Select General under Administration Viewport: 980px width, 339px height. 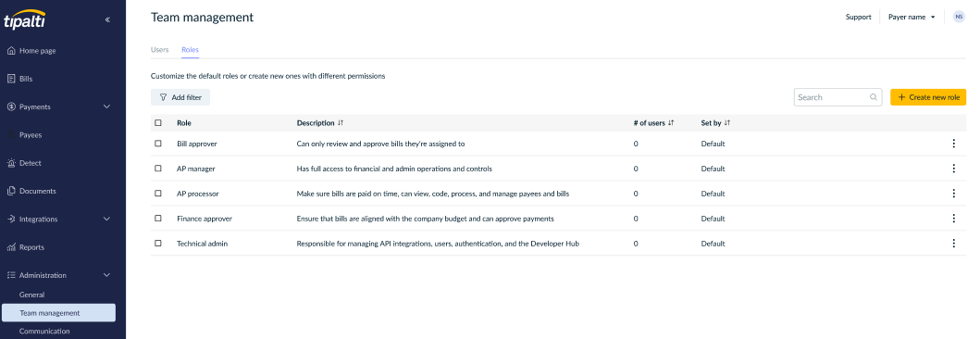pos(31,295)
